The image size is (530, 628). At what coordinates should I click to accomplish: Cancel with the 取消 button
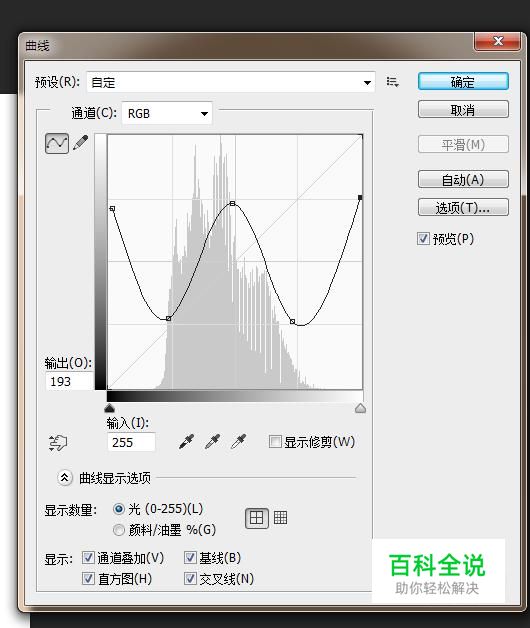(x=463, y=109)
